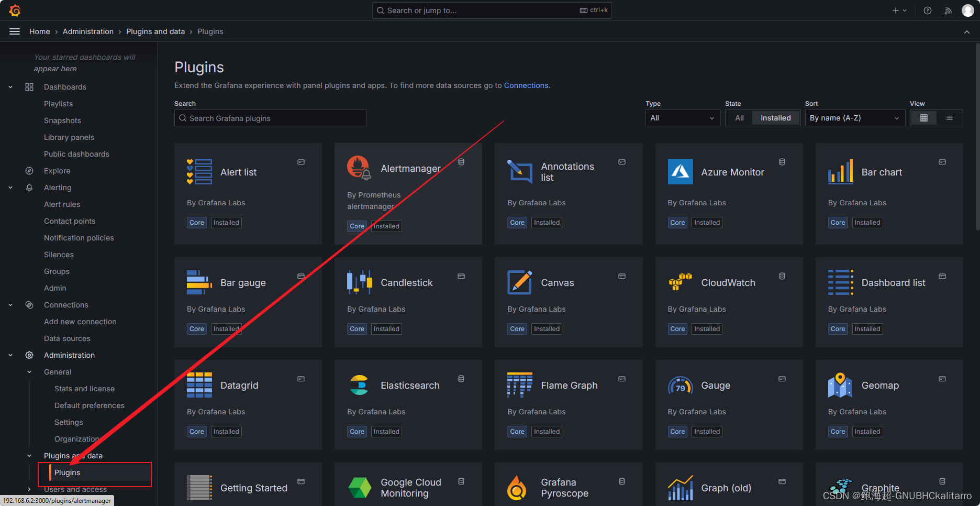Collapse the General subsection chevron
This screenshot has width=980, height=506.
(x=29, y=372)
